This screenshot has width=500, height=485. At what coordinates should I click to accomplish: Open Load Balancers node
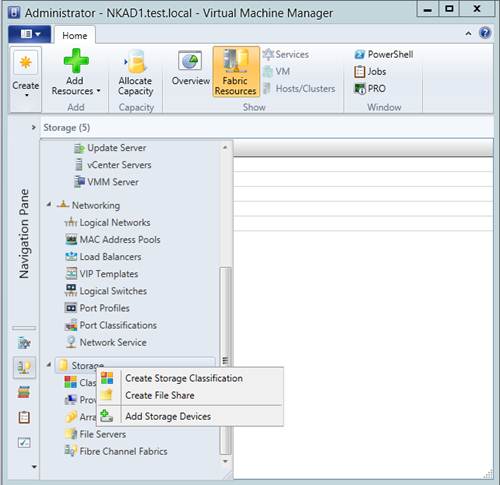tap(103, 257)
